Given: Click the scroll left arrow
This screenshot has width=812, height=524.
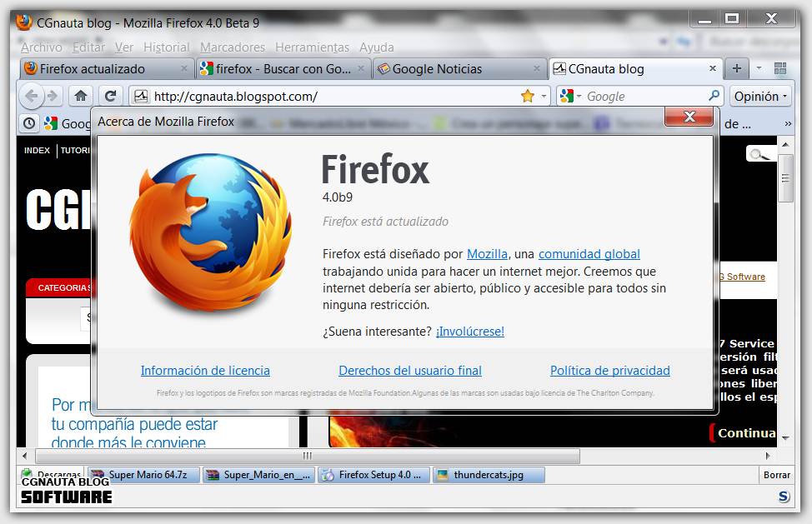Looking at the screenshot, I should pyautogui.click(x=24, y=456).
